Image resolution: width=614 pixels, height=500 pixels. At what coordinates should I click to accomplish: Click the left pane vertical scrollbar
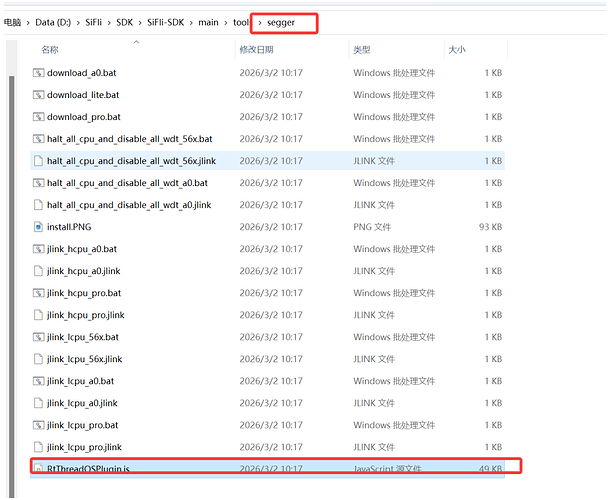tap(12, 286)
